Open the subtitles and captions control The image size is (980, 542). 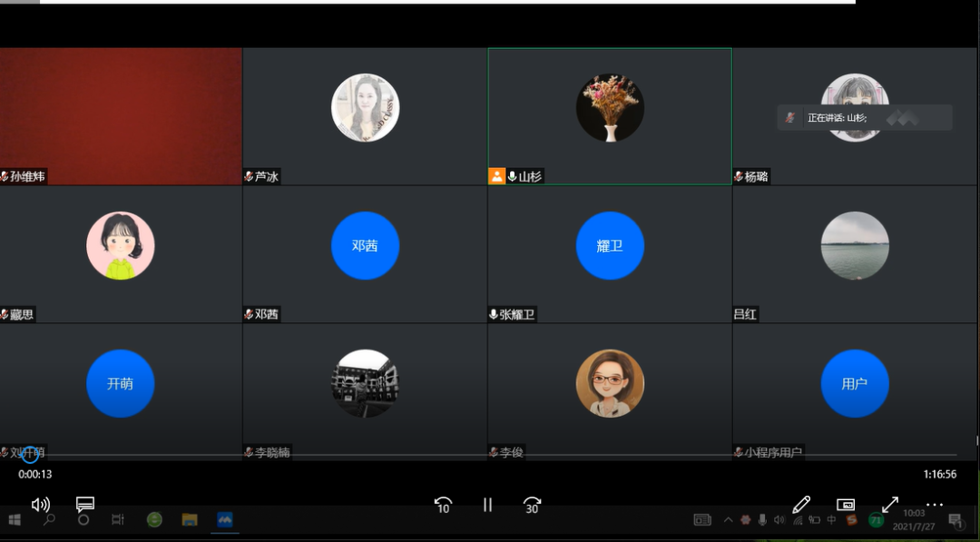(85, 504)
